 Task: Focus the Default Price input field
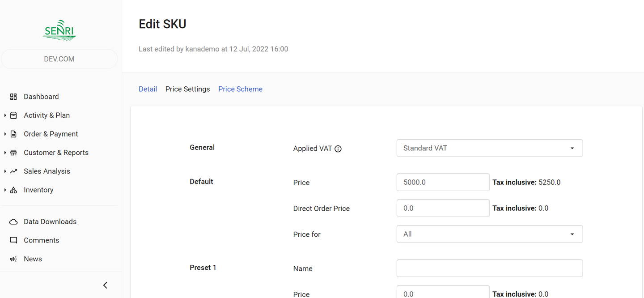(443, 183)
